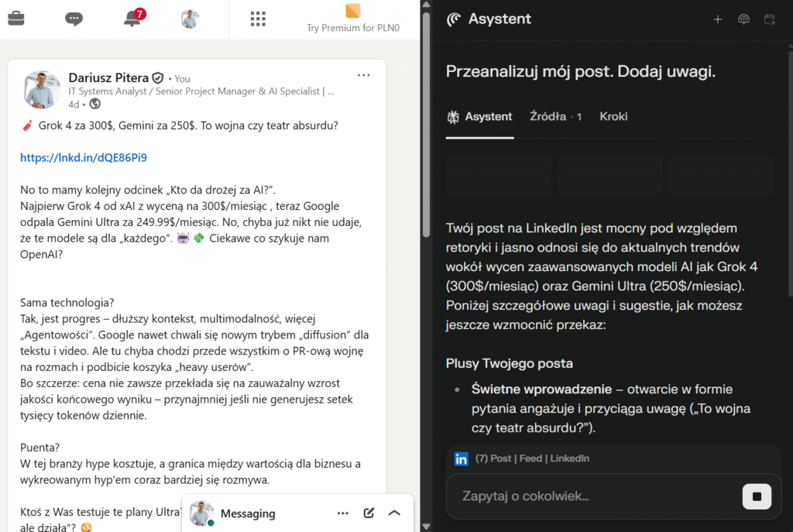Start a new Asystent chat with plus
Viewport: 793px width, 532px height.
tap(717, 19)
